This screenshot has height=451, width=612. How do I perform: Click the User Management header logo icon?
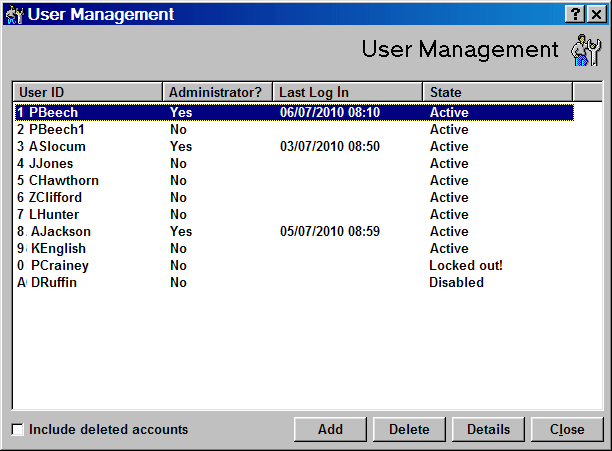tap(586, 50)
